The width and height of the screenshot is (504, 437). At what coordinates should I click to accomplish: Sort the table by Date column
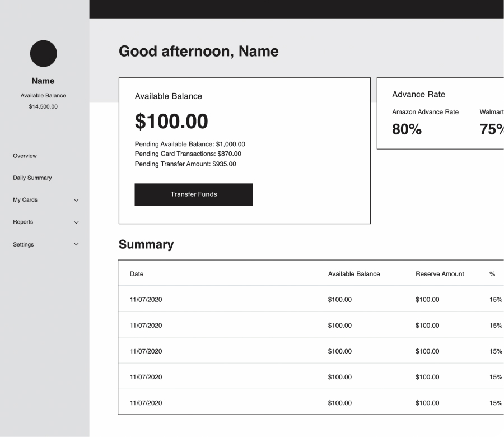point(136,274)
